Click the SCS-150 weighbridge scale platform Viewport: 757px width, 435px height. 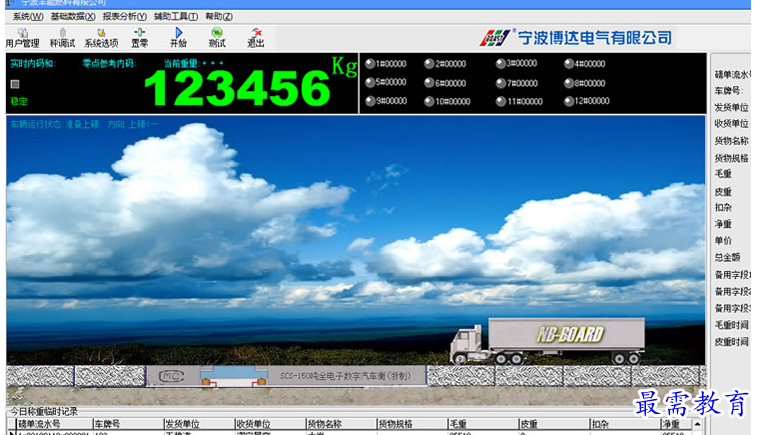click(286, 376)
